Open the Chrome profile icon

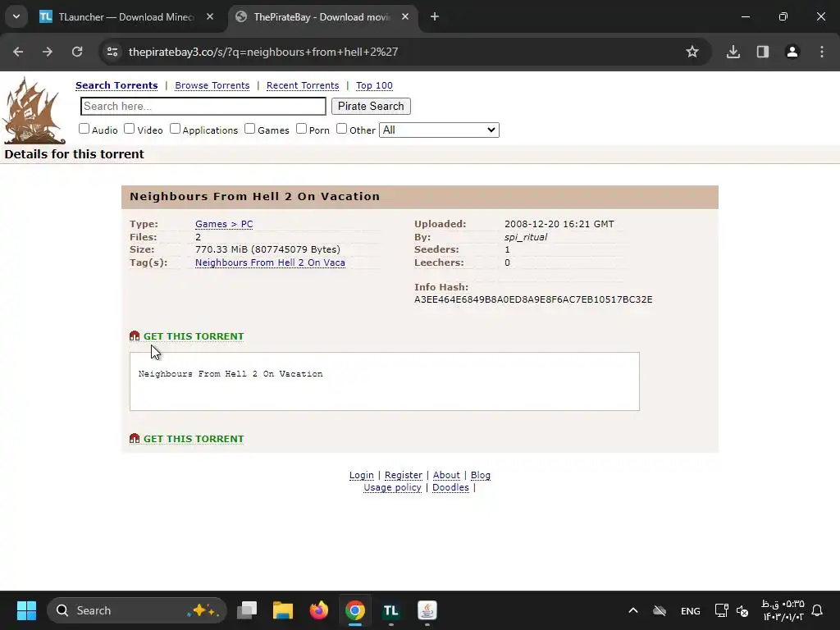tap(792, 52)
